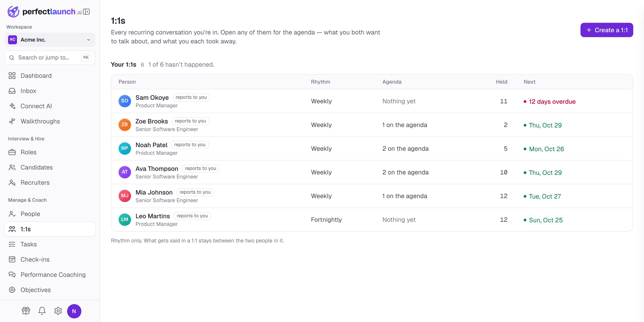
Task: Click the Connect AI sparkle icon
Action: 12,106
